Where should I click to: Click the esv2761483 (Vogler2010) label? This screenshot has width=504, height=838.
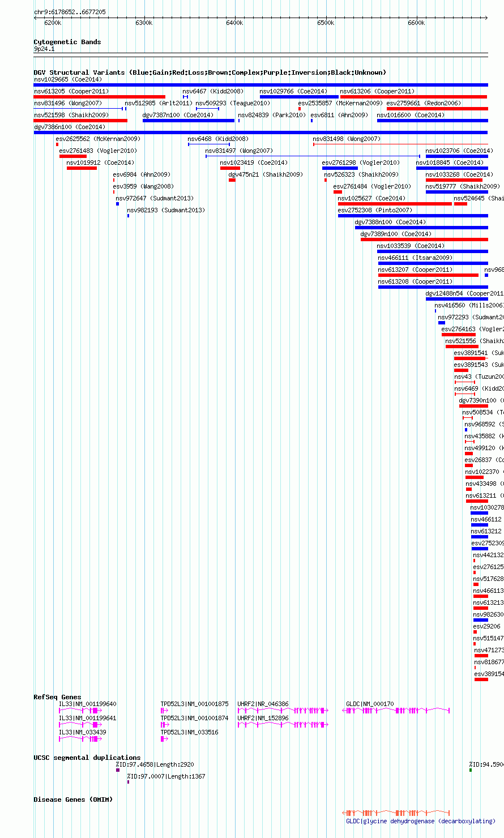pos(99,151)
